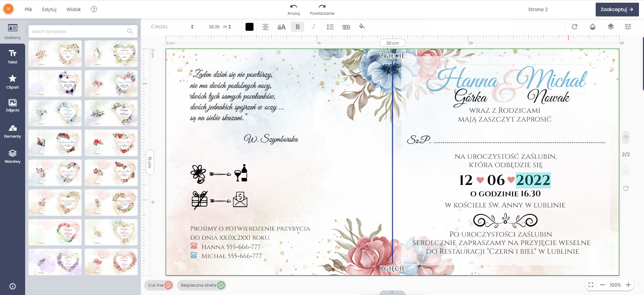Click the 30 cm width label
644x295 pixels.
(x=392, y=43)
